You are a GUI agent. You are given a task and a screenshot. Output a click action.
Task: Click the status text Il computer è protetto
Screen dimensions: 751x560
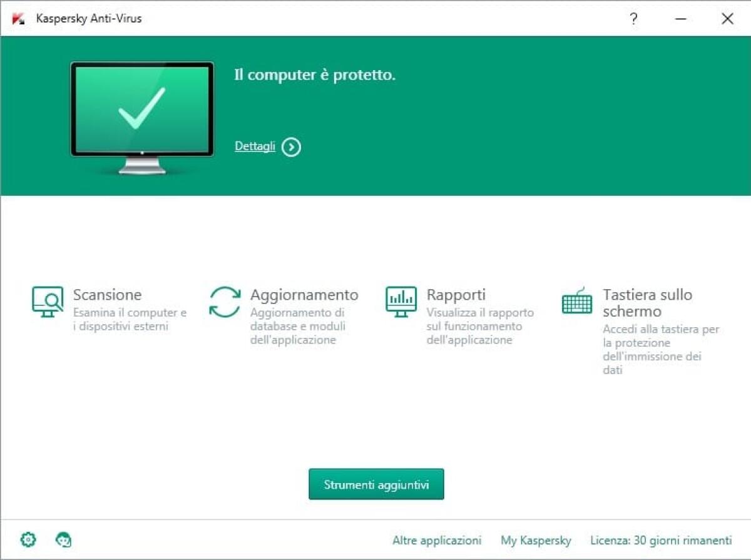[314, 74]
